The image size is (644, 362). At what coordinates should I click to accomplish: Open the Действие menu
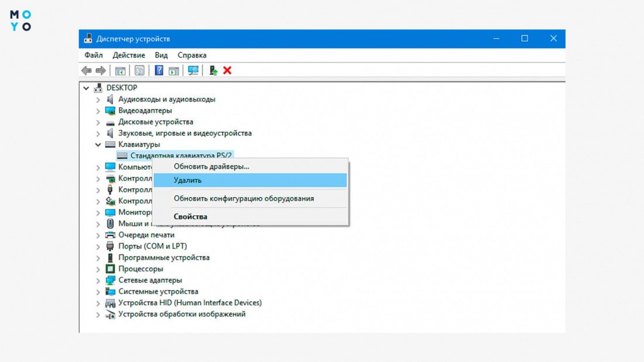(x=129, y=55)
